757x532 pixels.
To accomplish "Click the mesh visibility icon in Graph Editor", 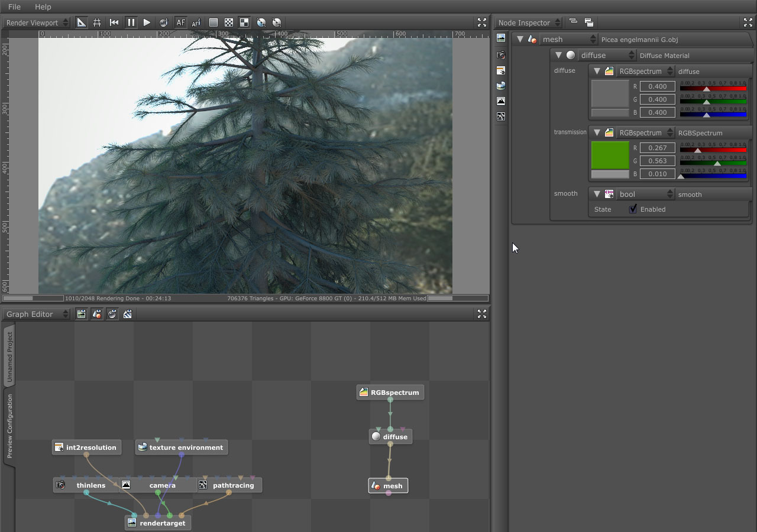I will tap(97, 314).
